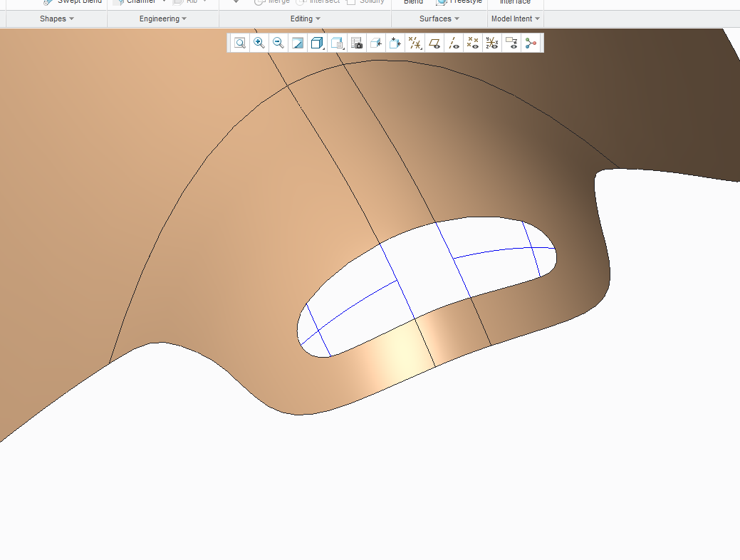Click the view normal cube icon
Screen dimensions: 740x560
(376, 43)
